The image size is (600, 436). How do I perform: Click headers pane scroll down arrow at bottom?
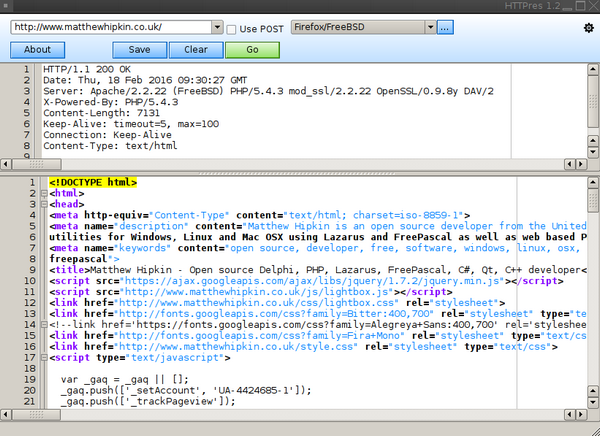pyautogui.click(x=593, y=152)
